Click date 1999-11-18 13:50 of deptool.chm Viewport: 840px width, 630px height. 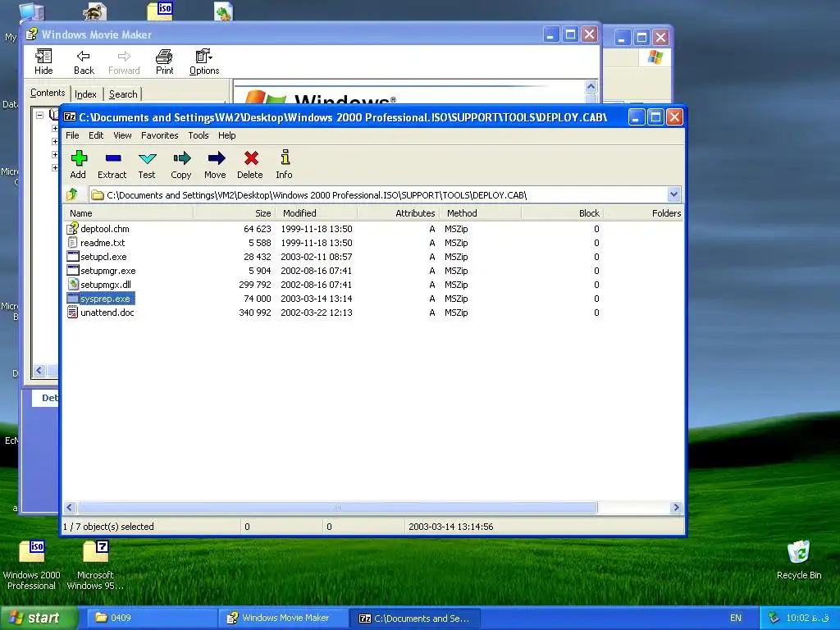317,229
